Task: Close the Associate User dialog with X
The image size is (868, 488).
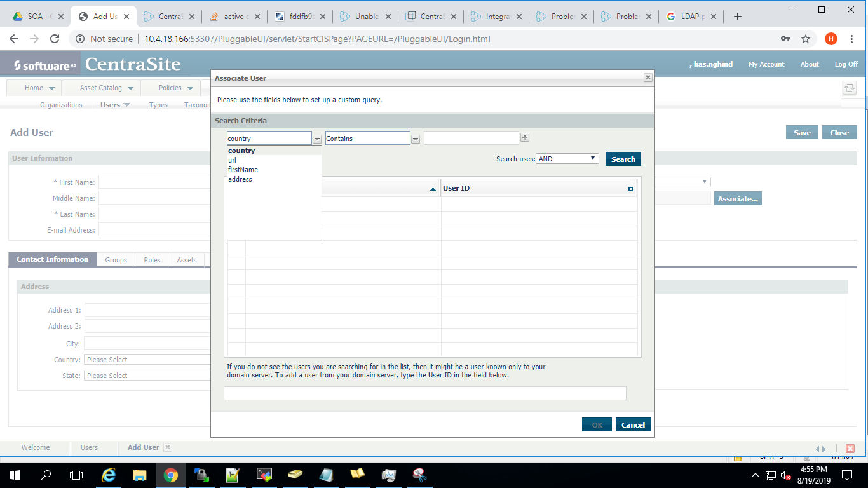Action: point(648,78)
